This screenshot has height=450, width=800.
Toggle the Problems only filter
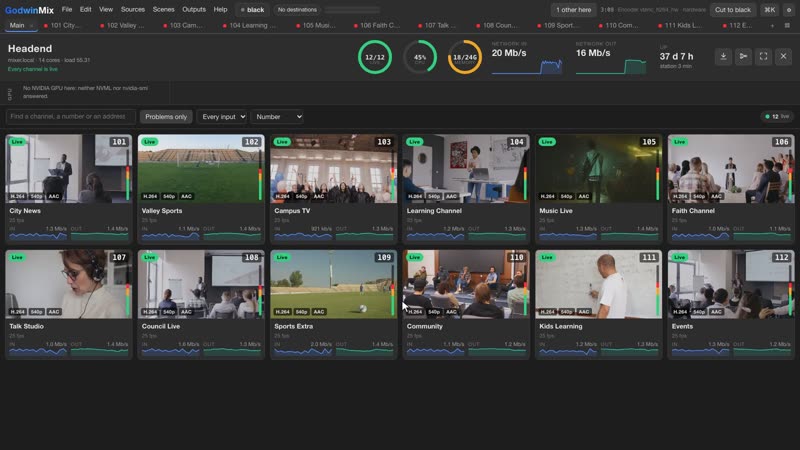(166, 117)
